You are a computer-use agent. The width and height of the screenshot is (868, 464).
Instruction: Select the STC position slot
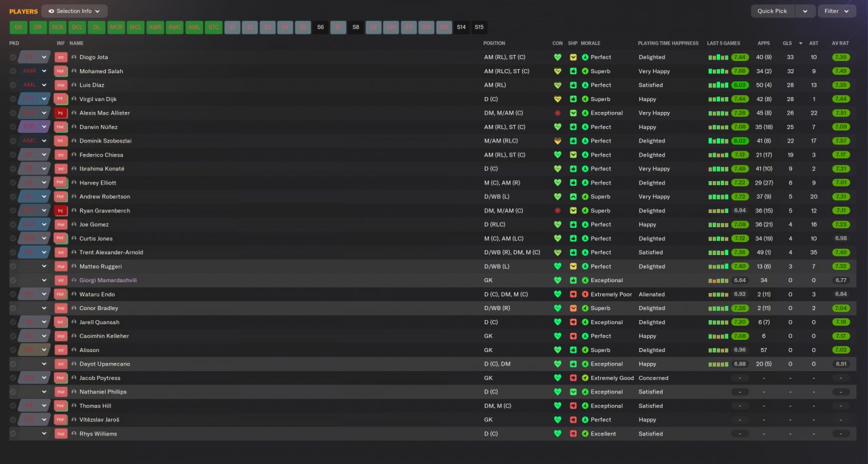point(214,27)
